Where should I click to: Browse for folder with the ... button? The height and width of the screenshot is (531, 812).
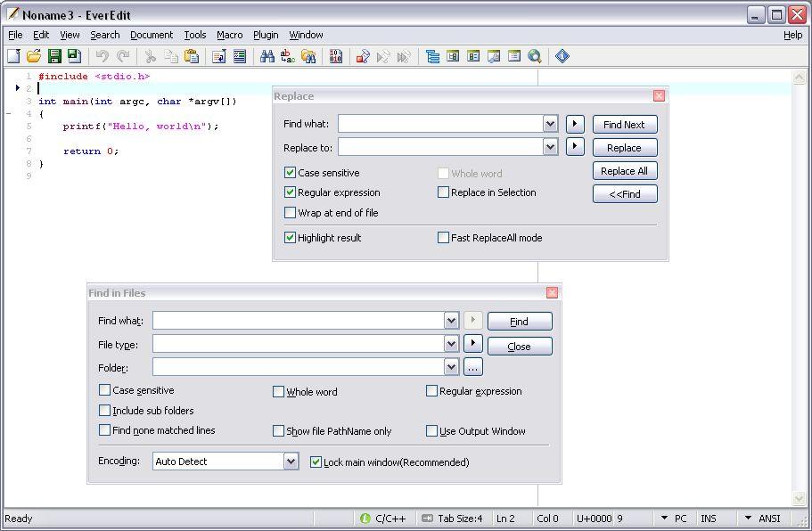[472, 367]
